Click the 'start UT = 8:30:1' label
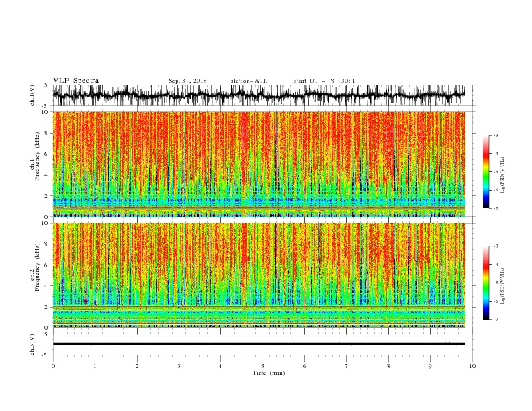 324,81
